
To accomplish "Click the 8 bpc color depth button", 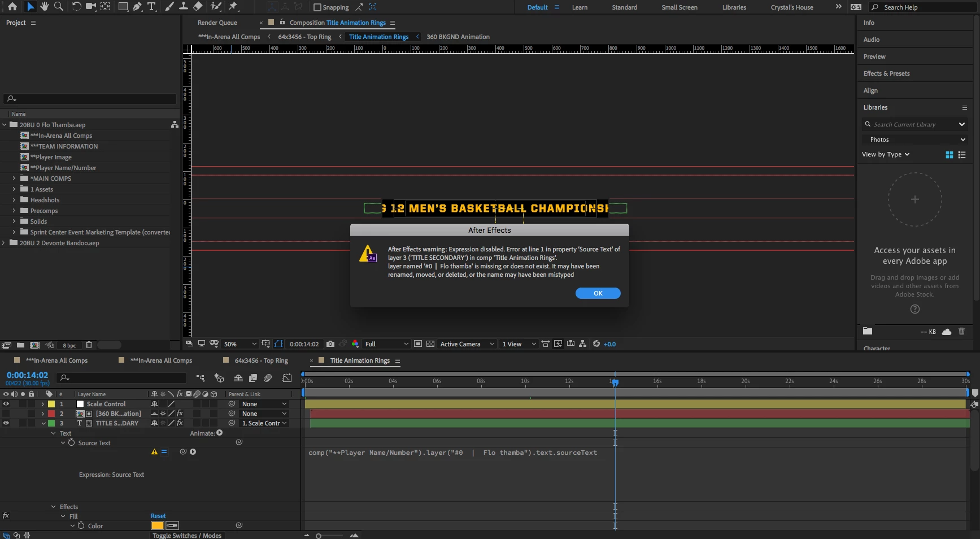I will point(69,345).
